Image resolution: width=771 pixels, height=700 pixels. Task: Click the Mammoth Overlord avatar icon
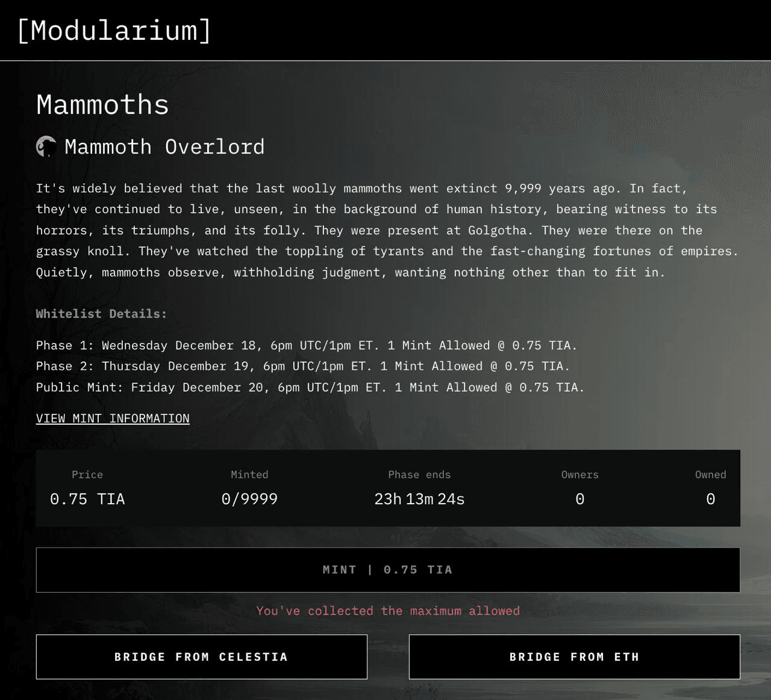click(x=46, y=146)
